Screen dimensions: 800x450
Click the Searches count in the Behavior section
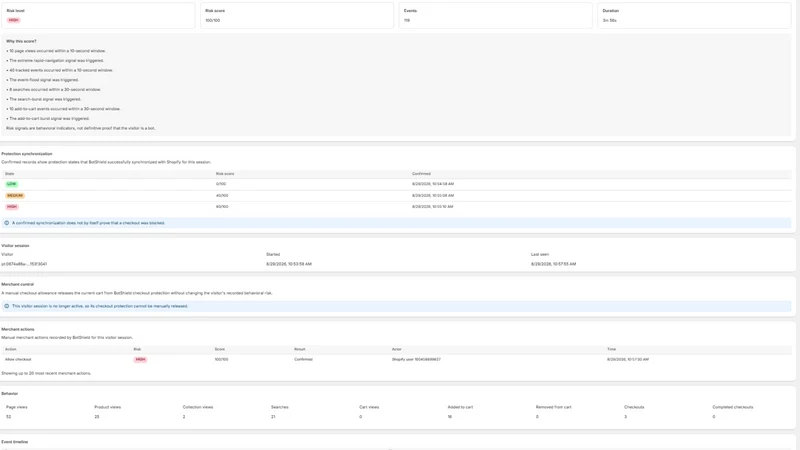click(x=273, y=417)
